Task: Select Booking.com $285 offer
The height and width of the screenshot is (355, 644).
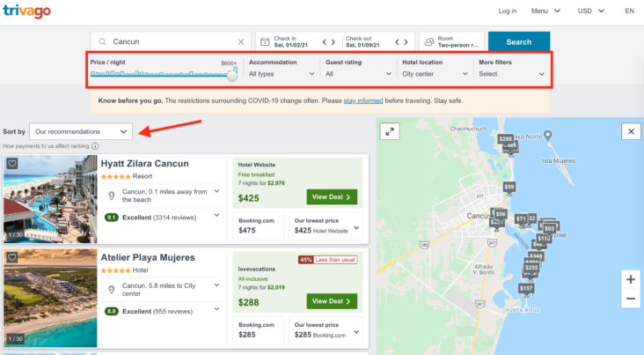Action: (x=259, y=330)
